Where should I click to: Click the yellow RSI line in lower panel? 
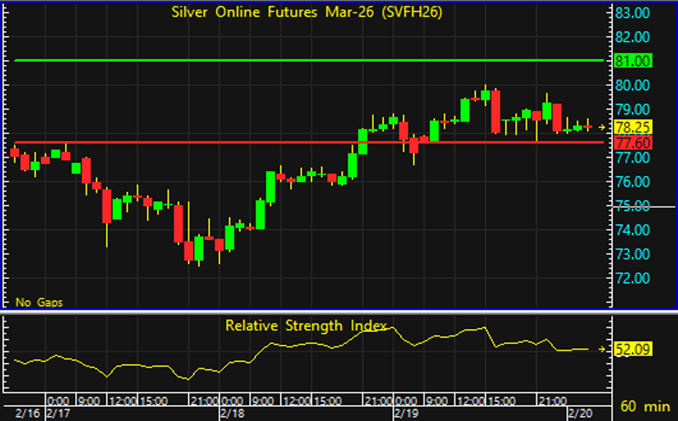[300, 346]
